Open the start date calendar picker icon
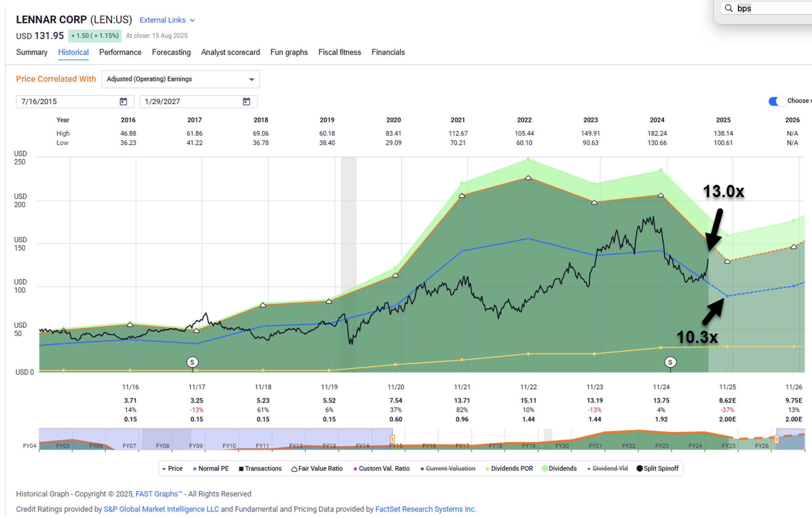 (123, 101)
